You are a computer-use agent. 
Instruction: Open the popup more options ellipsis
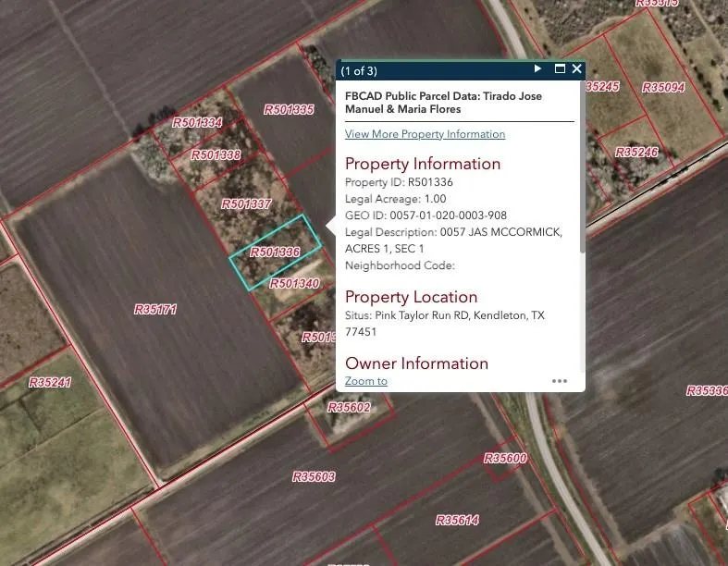[x=560, y=381]
